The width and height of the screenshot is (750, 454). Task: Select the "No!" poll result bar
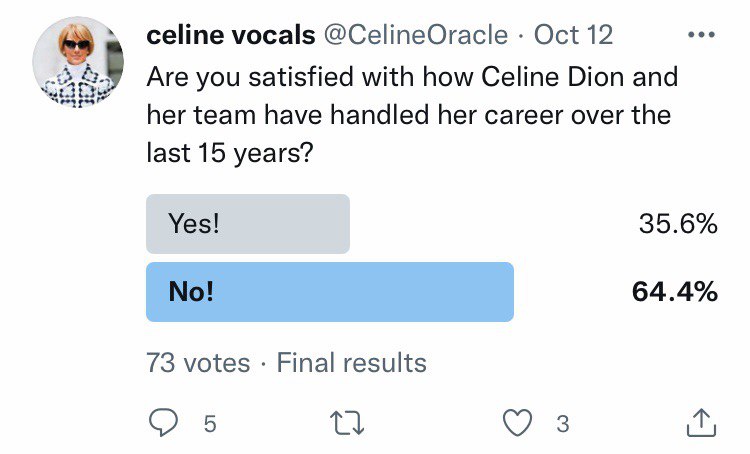tap(330, 292)
